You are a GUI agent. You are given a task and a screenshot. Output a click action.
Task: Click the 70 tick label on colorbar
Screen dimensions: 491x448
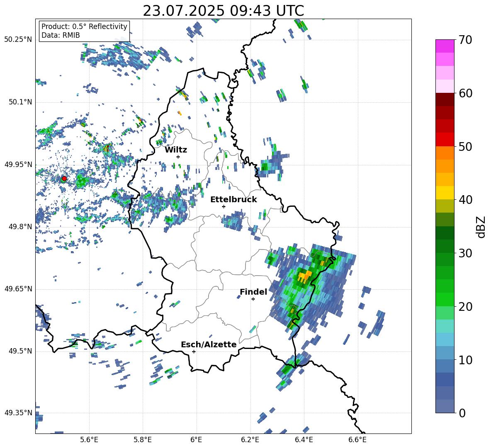click(x=465, y=40)
